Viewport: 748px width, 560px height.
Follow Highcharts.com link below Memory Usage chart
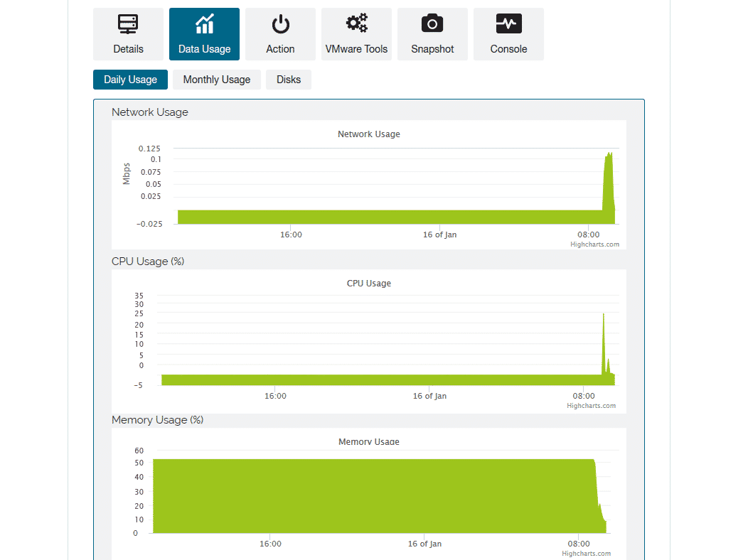click(x=586, y=554)
